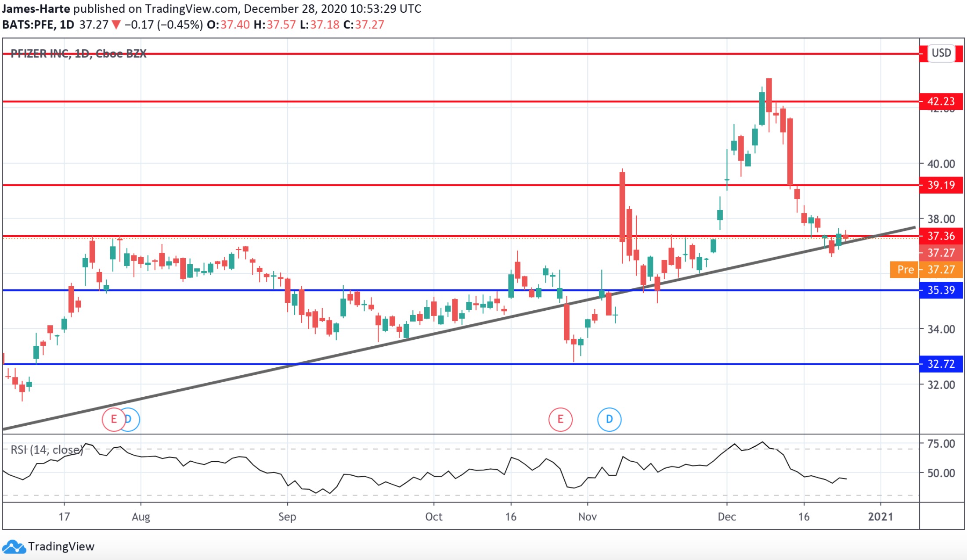Select the red 42.23 price level label
The image size is (967, 560).
[941, 101]
